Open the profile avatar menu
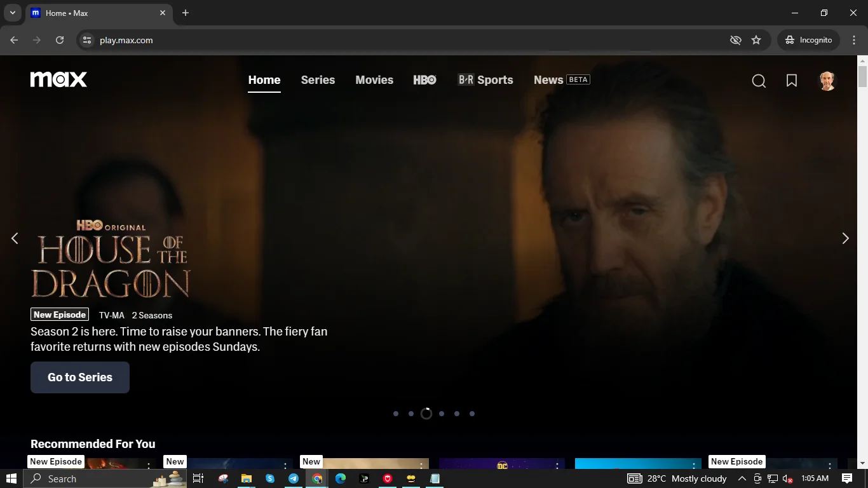The image size is (868, 488). 827,81
